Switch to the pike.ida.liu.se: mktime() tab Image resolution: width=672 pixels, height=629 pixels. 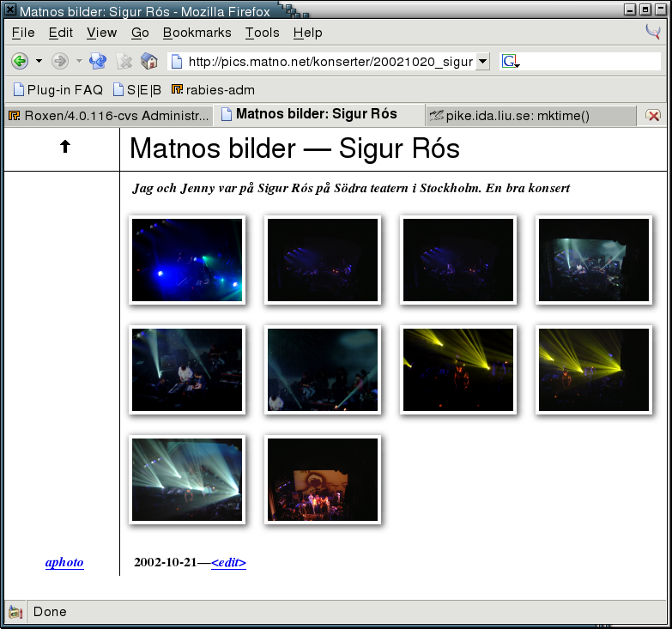(x=530, y=115)
